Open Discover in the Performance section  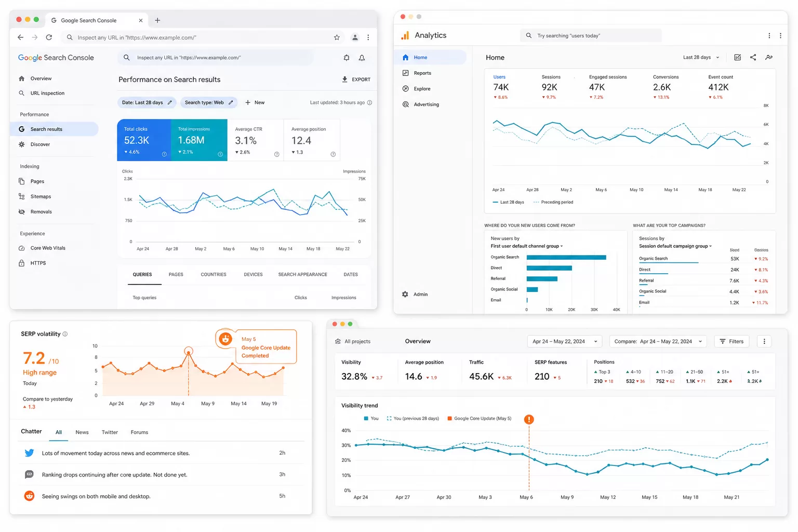pos(40,144)
